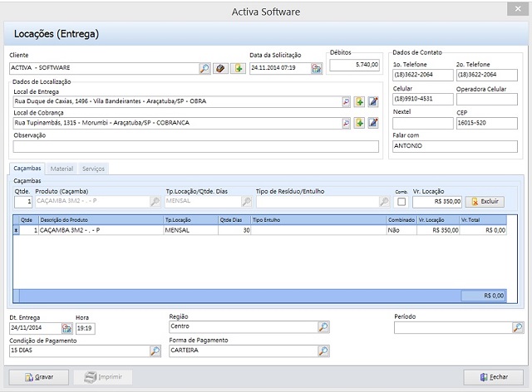The image size is (532, 392).
Task: Open Região lookup search
Action: pyautogui.click(x=323, y=328)
